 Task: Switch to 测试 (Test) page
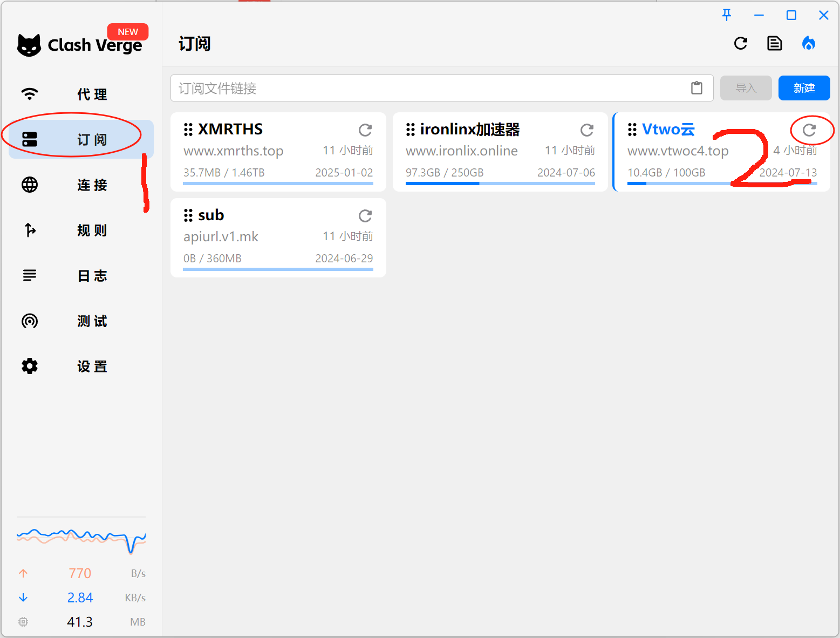(81, 321)
